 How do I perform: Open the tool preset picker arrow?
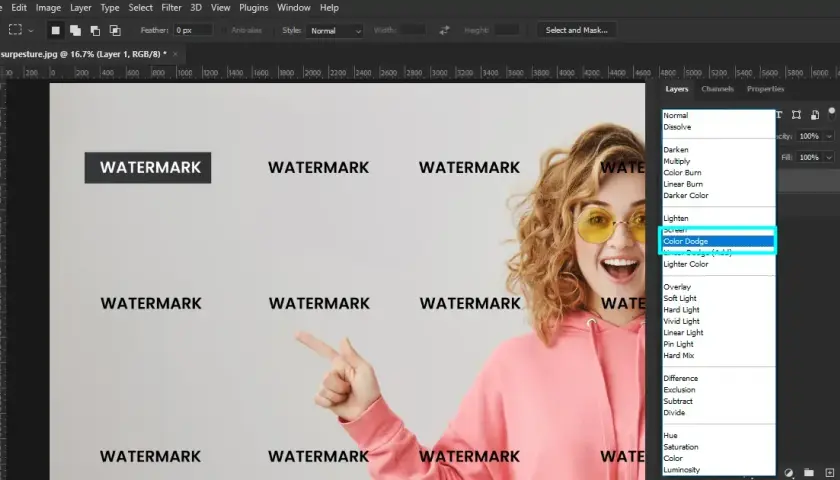(31, 31)
